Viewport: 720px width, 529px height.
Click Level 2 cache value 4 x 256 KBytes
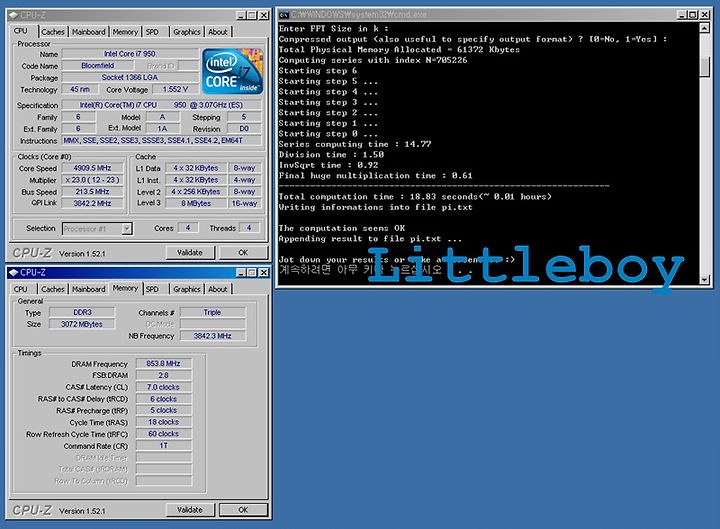click(x=196, y=191)
